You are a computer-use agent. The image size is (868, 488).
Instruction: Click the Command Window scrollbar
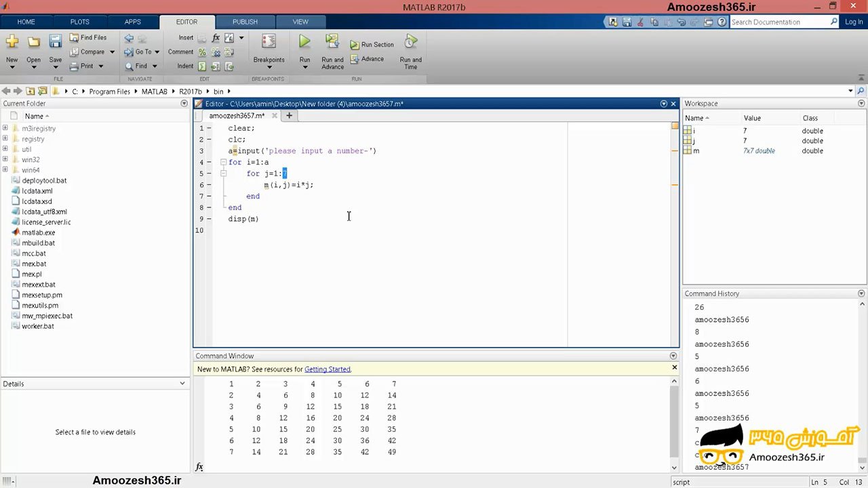click(x=674, y=420)
